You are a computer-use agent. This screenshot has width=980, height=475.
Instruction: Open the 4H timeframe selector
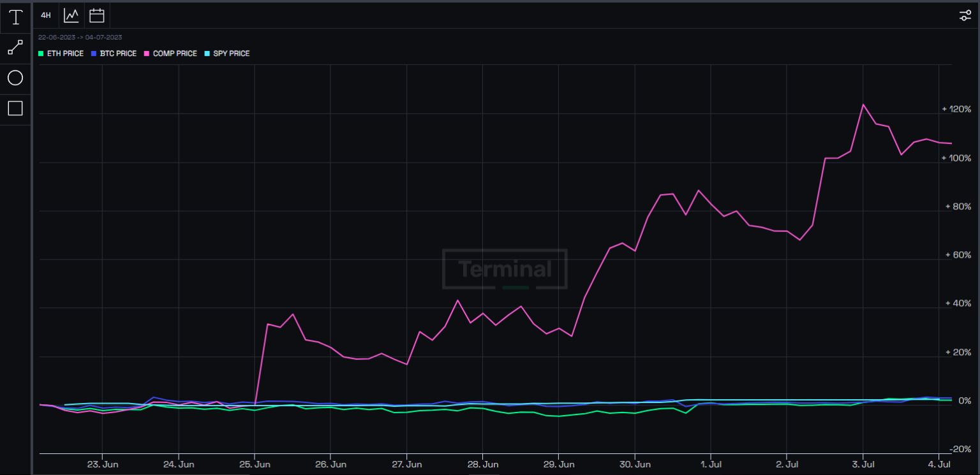coord(46,15)
